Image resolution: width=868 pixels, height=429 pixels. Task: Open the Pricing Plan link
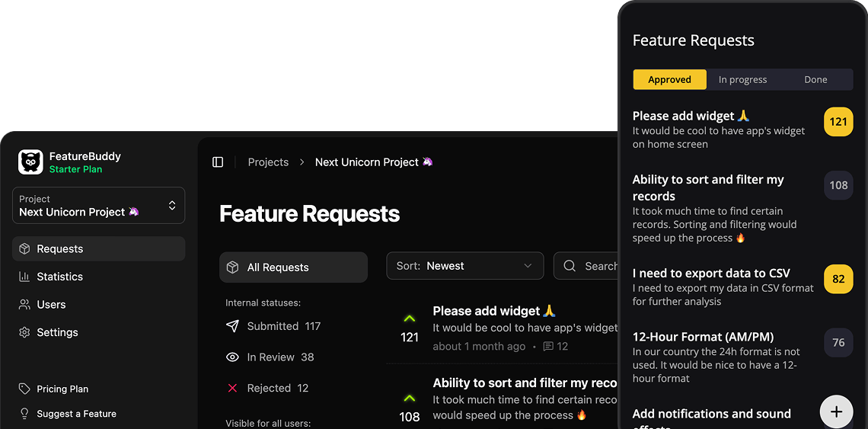tap(62, 389)
